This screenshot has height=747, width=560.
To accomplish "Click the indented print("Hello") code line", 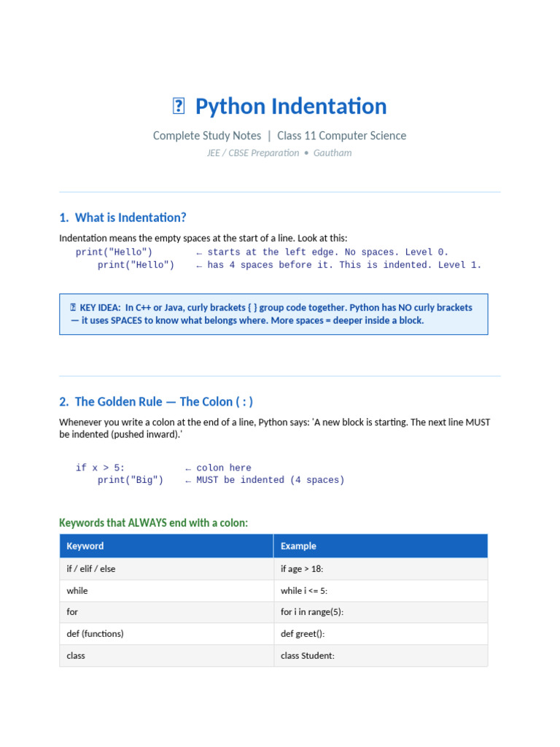I will point(136,266).
